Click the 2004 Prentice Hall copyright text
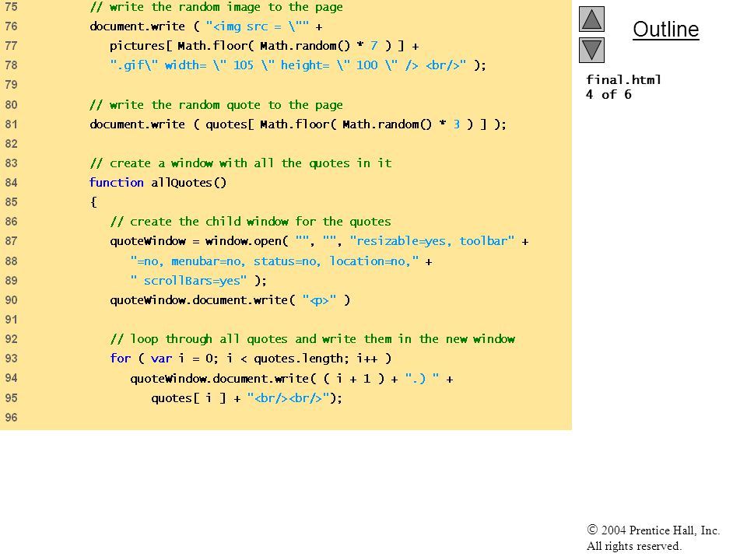Screen dimensions: 747x560 [x=653, y=530]
